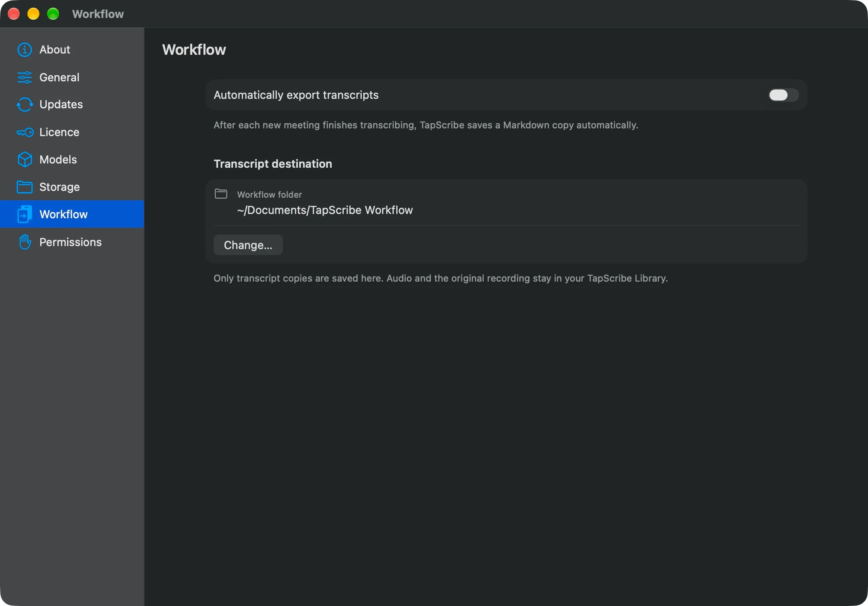868x606 pixels.
Task: Click the Change... folder button
Action: click(248, 245)
